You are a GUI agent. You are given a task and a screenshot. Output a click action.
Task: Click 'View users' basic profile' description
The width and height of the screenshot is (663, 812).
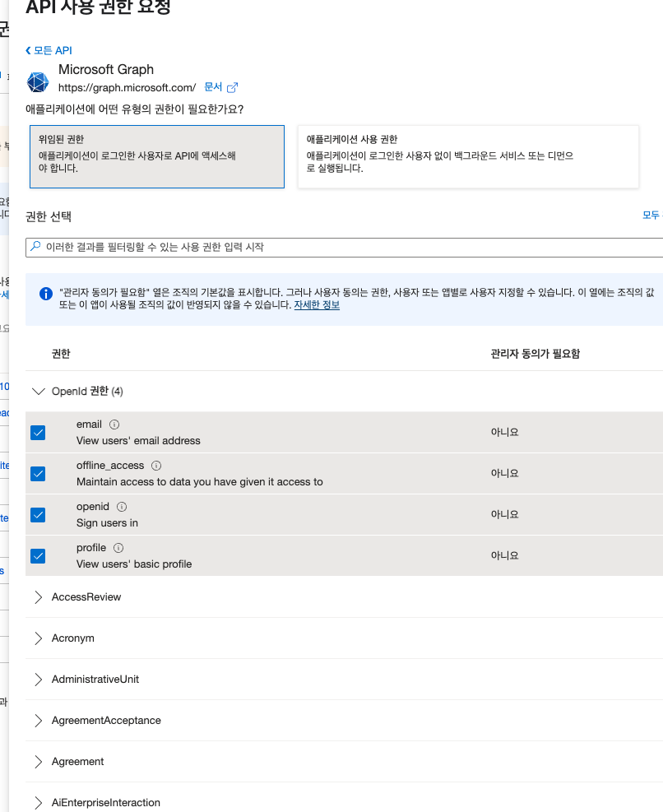coord(134,564)
